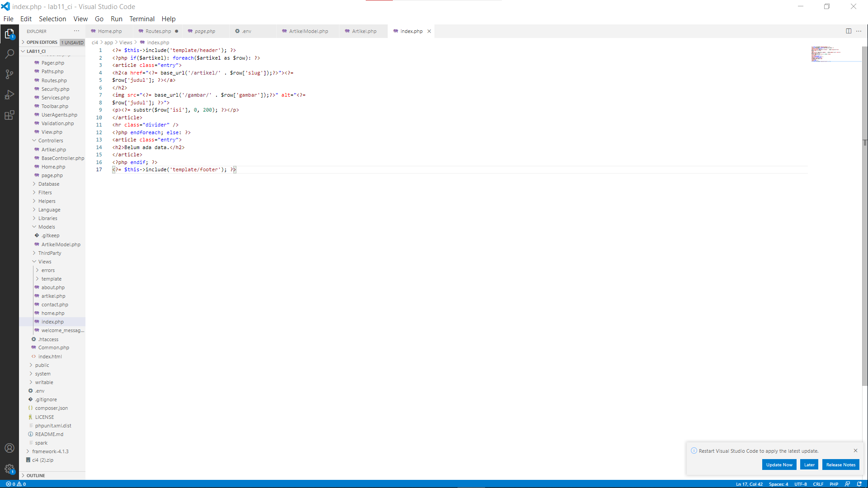The height and width of the screenshot is (488, 868).
Task: Click the errors and warnings indicator
Action: [15, 484]
